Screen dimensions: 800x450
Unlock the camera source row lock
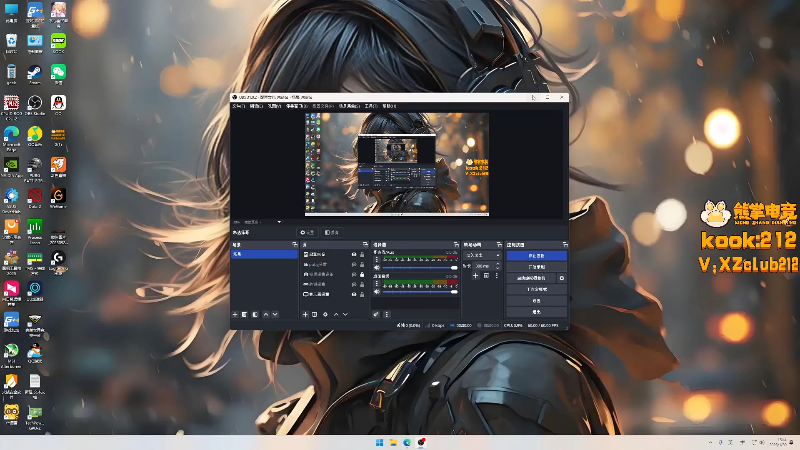pyautogui.click(x=362, y=274)
